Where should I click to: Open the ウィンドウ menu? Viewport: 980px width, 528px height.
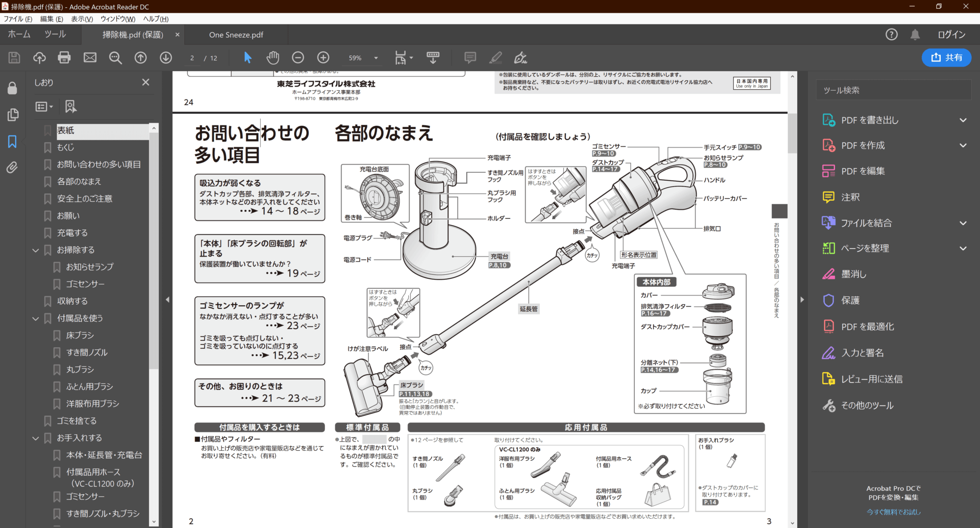118,19
